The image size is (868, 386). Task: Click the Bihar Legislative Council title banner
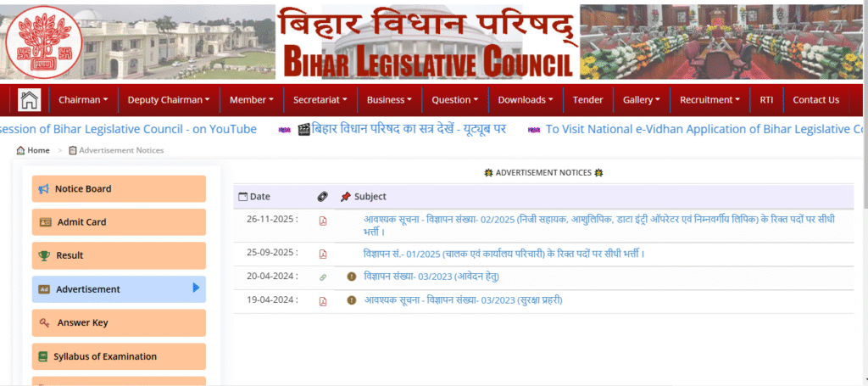point(427,42)
